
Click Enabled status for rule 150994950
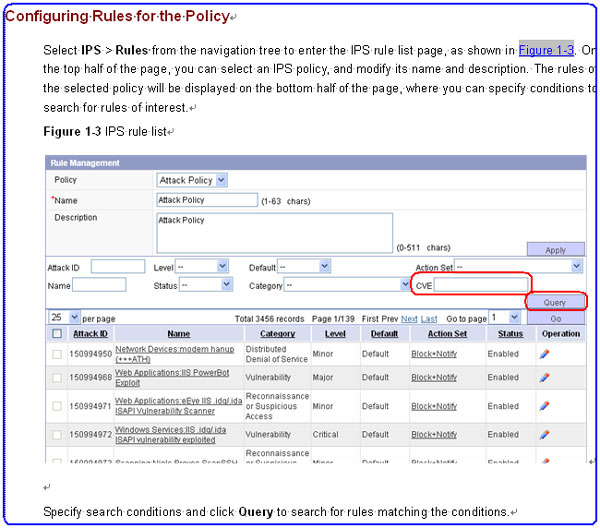[x=503, y=354]
